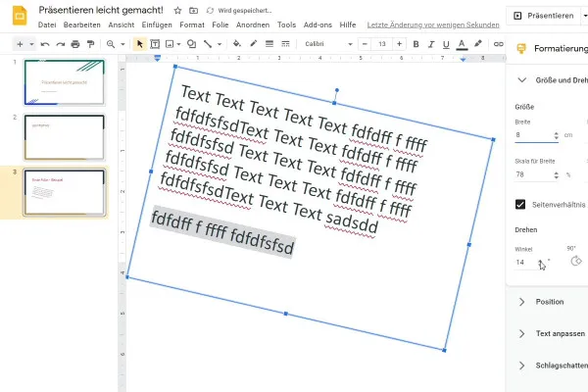Decrease font size with minus
The image size is (588, 392).
365,44
